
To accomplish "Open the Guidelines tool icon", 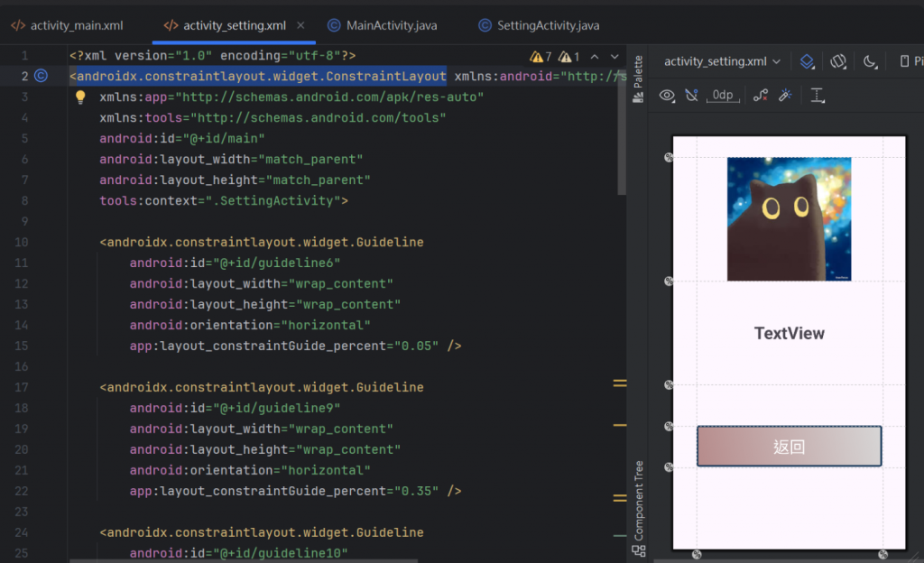I will click(818, 96).
